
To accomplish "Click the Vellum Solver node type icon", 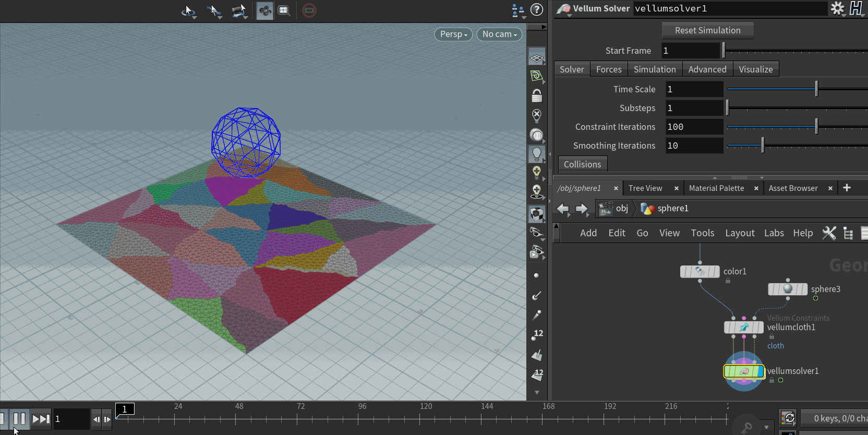I will (563, 9).
